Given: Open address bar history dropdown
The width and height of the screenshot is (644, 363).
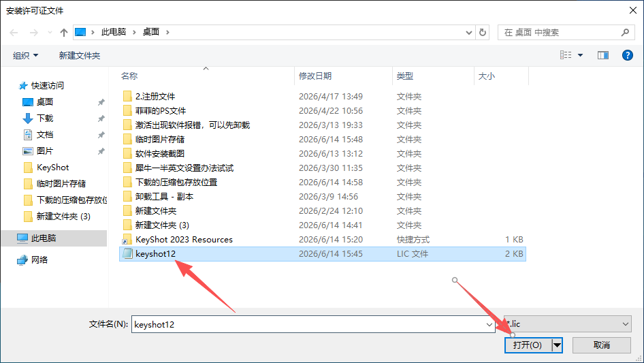Looking at the screenshot, I should (468, 33).
